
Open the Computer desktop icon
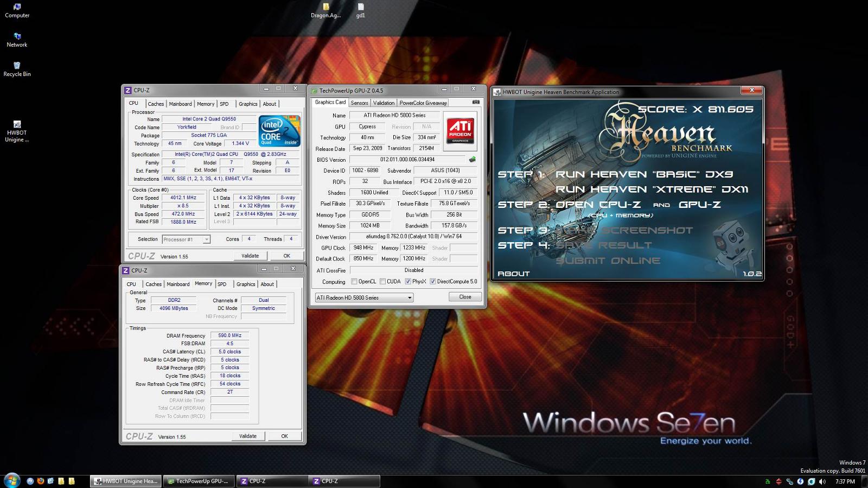[17, 11]
